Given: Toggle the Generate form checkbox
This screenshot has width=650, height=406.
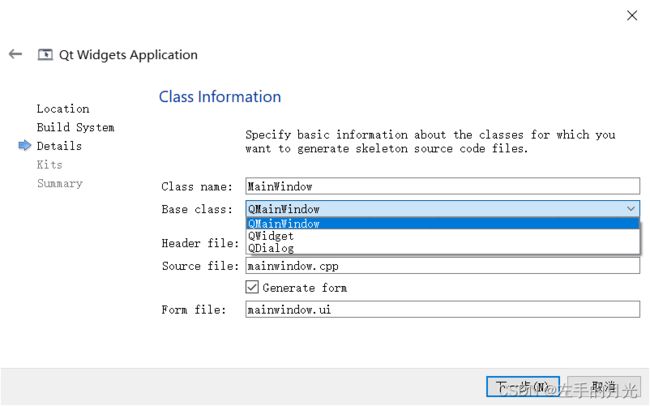Looking at the screenshot, I should pyautogui.click(x=252, y=287).
